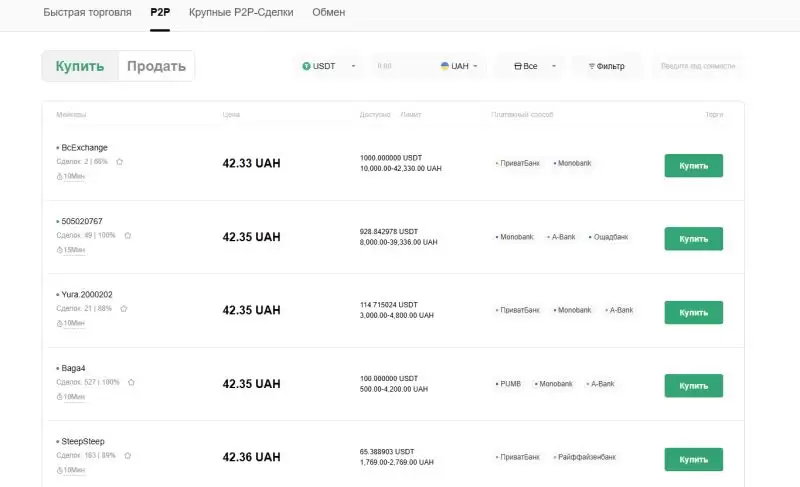The height and width of the screenshot is (487, 800).
Task: Open the Крупные P2P-Сделки tab
Action: pos(241,13)
